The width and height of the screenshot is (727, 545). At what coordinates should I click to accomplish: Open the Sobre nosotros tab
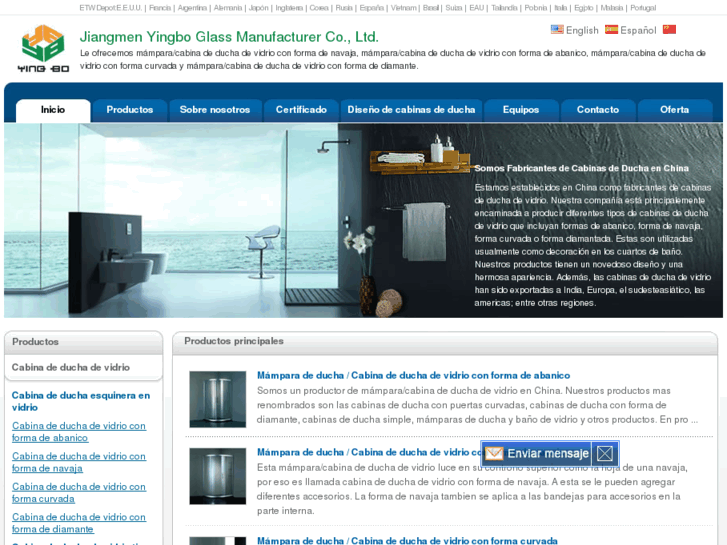[215, 110]
